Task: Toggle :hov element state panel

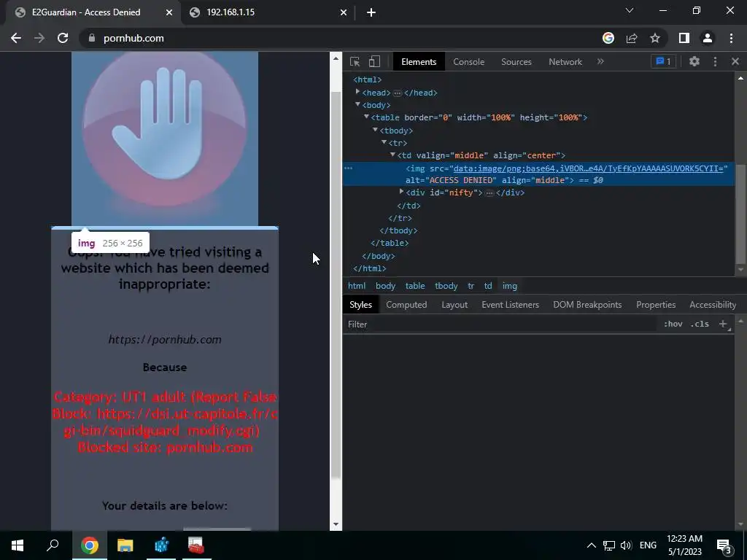Action: click(x=673, y=324)
